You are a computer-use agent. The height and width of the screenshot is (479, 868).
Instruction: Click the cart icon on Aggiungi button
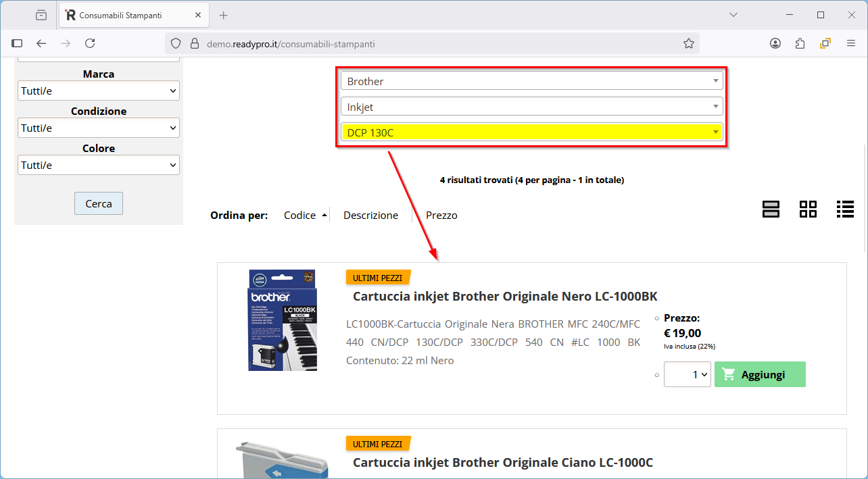(x=729, y=374)
